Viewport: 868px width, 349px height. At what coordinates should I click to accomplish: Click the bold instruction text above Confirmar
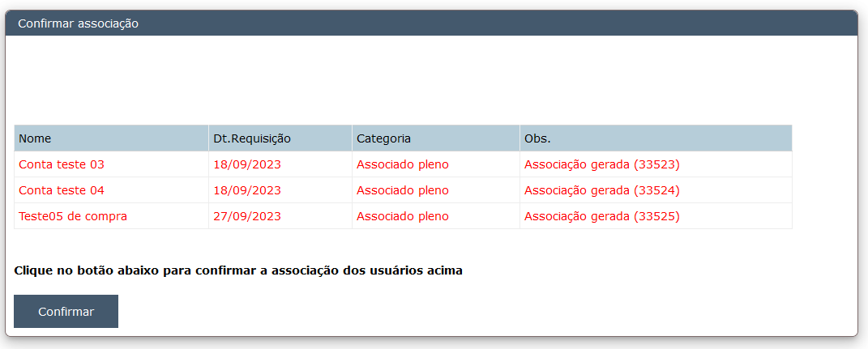click(x=238, y=270)
